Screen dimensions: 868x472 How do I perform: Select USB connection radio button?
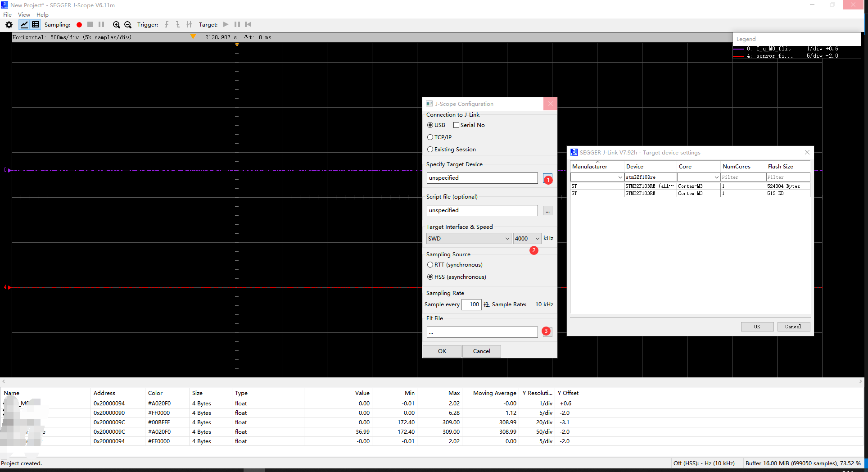tap(430, 125)
